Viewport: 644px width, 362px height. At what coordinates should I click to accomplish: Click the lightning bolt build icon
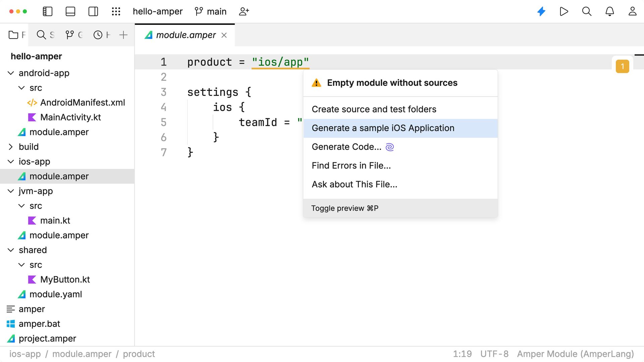[x=541, y=11]
